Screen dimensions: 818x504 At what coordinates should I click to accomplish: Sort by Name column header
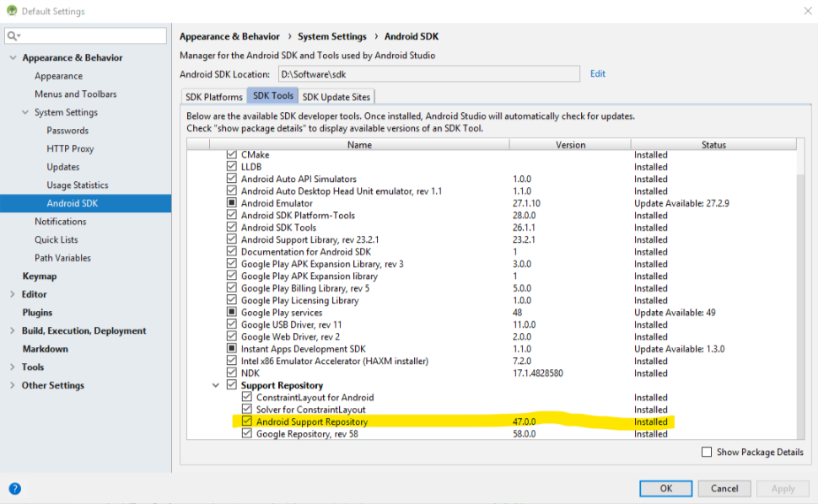(359, 145)
